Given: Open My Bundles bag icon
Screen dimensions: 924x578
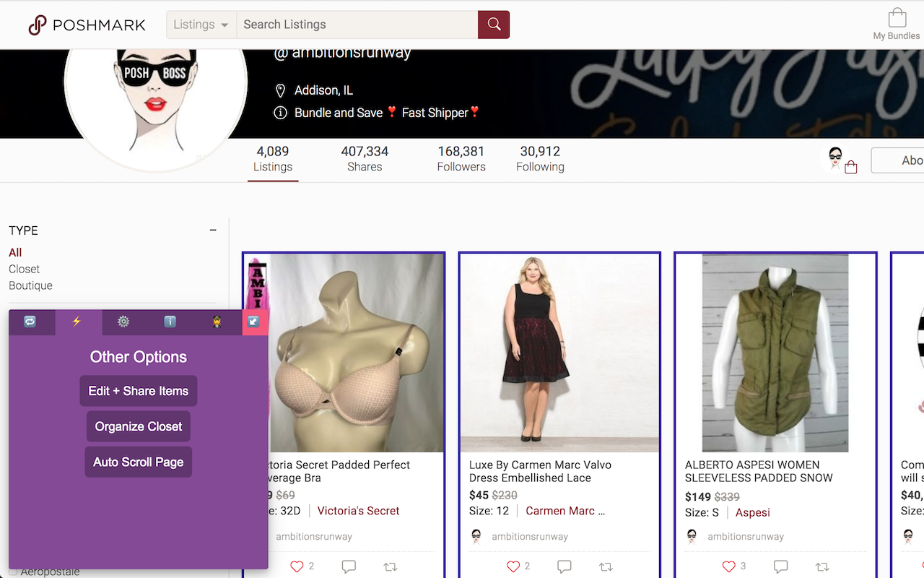Looking at the screenshot, I should pyautogui.click(x=897, y=18).
